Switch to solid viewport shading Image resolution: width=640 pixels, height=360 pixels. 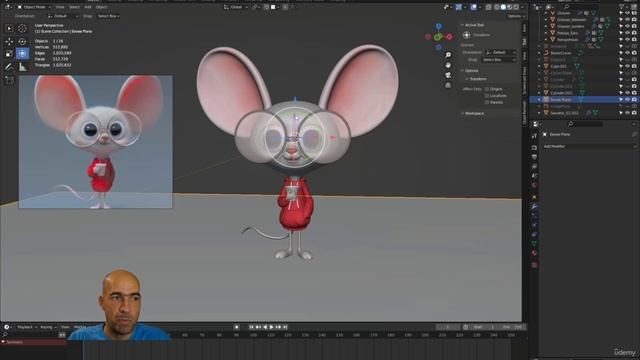[x=503, y=7]
